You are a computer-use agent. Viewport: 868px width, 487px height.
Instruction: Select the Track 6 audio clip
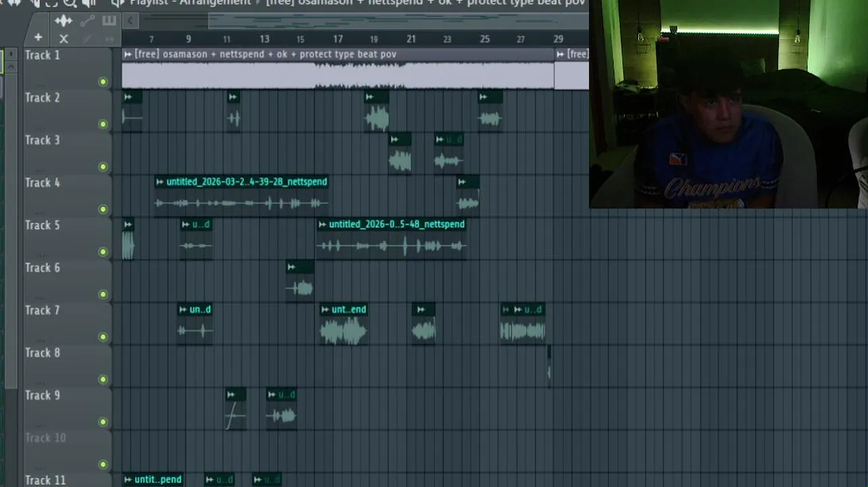click(x=299, y=281)
